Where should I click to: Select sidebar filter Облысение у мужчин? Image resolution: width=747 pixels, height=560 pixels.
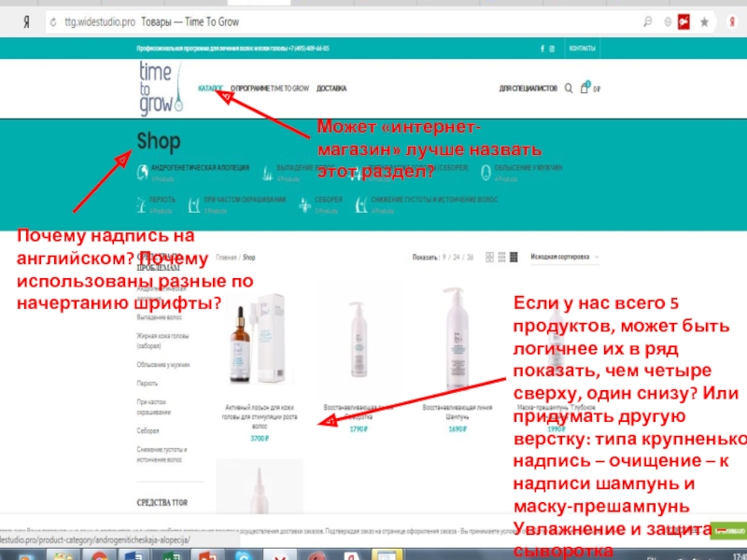(162, 365)
